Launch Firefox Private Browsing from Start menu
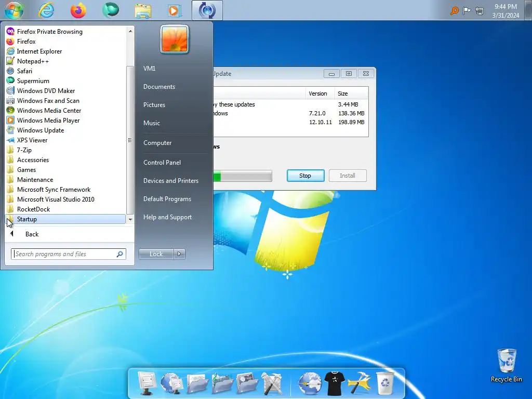The height and width of the screenshot is (399, 532). pyautogui.click(x=65, y=32)
